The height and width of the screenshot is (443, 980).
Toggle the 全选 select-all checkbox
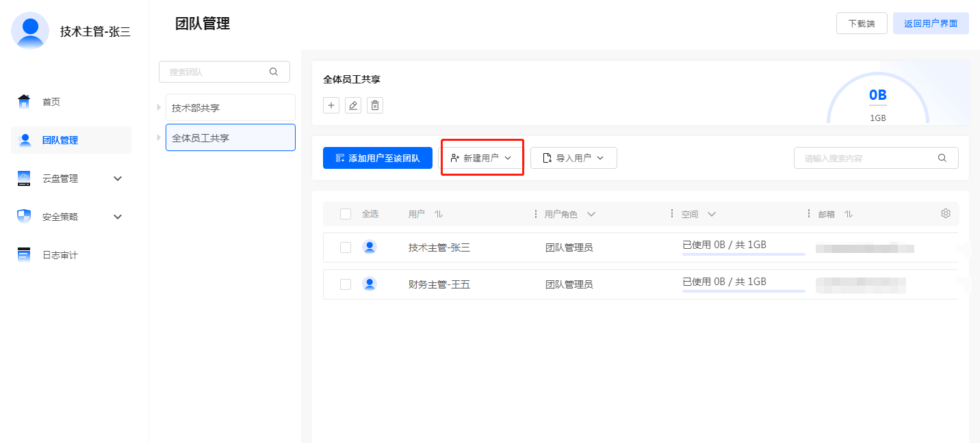[x=346, y=214]
